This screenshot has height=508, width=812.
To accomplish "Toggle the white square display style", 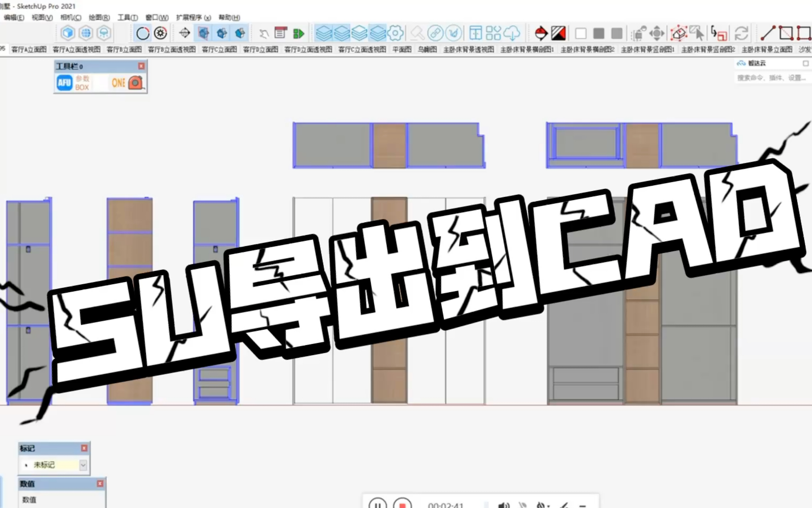I will click(581, 34).
